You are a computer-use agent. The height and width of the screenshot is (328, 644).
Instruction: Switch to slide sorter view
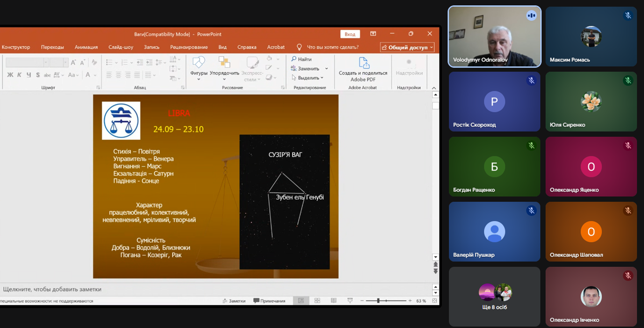[317, 301]
